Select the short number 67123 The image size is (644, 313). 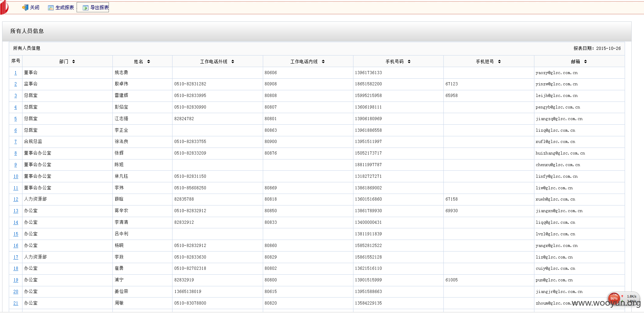coord(452,84)
